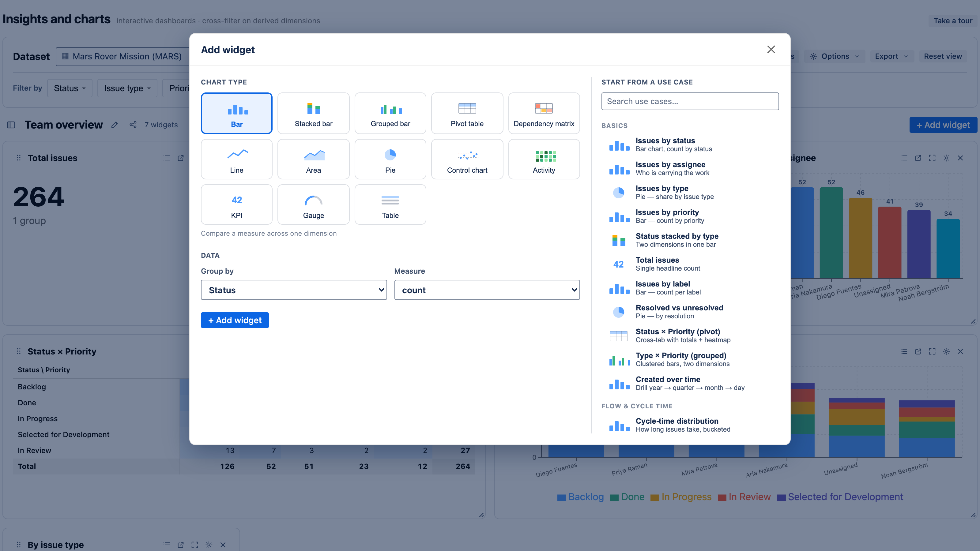This screenshot has height=551, width=980.
Task: Select Cycle-time distribution use case
Action: [690, 425]
